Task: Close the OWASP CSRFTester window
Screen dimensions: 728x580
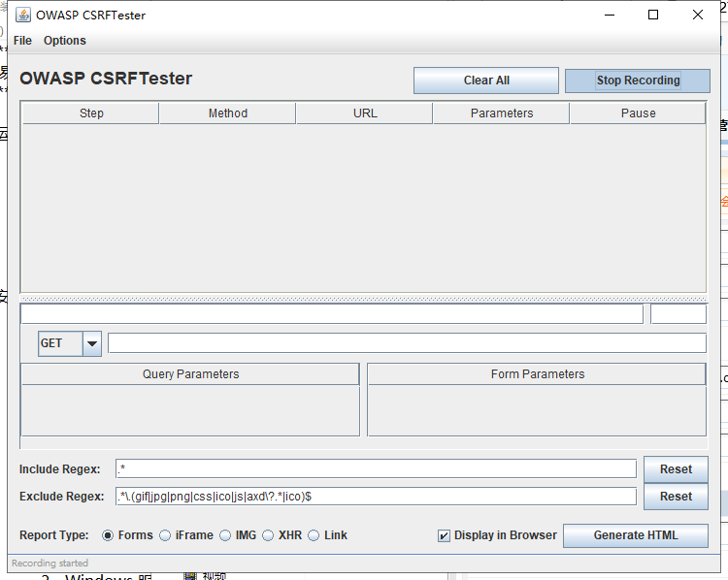Action: (697, 15)
